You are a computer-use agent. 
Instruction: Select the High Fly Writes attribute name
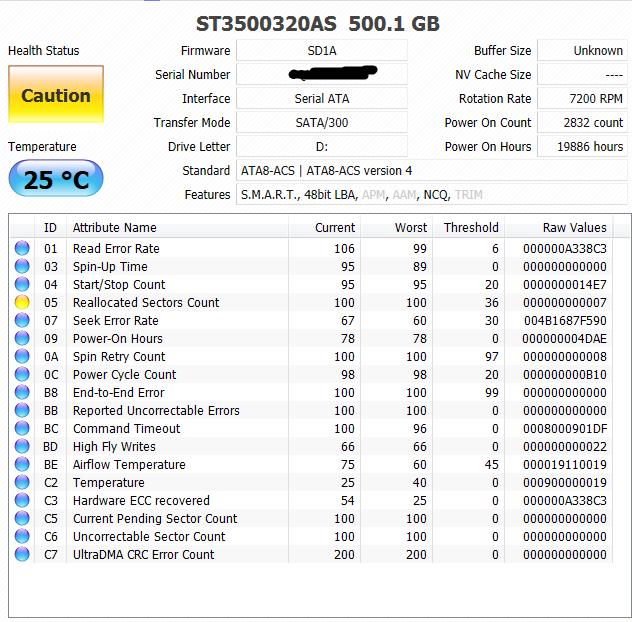point(114,446)
